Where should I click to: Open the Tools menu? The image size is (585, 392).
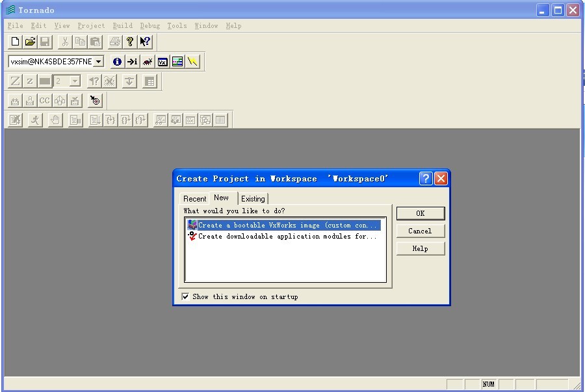(177, 26)
